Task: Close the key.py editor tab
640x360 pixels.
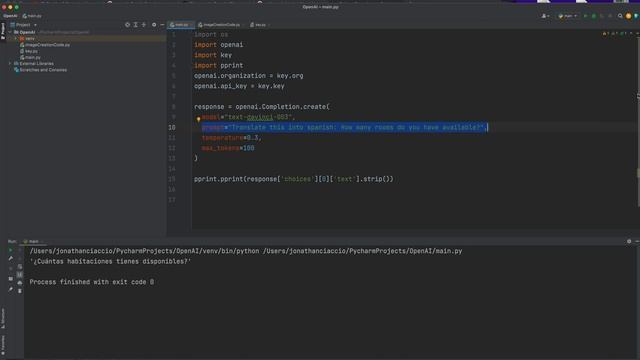Action: point(269,25)
